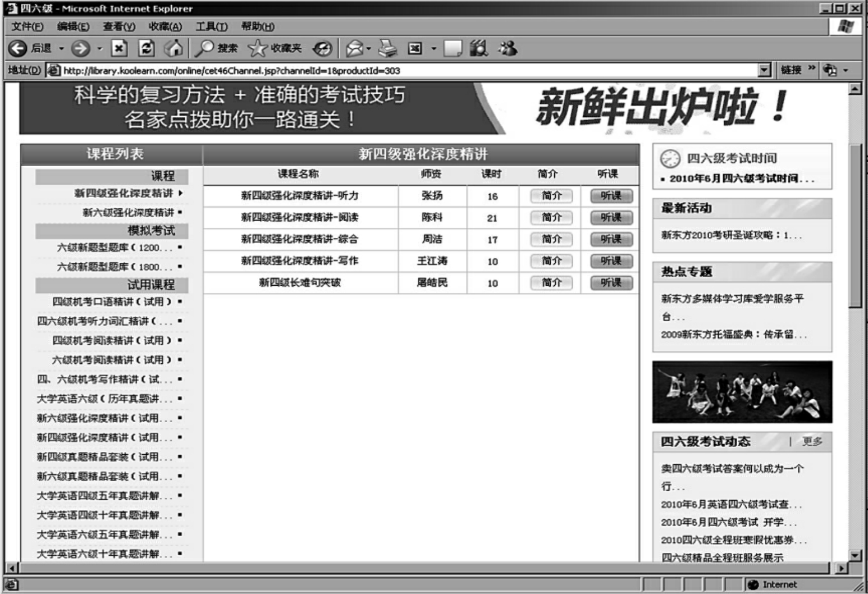Screen dimensions: 868x594
Task: Click 简介 for the 听力 course row
Action: [551, 196]
